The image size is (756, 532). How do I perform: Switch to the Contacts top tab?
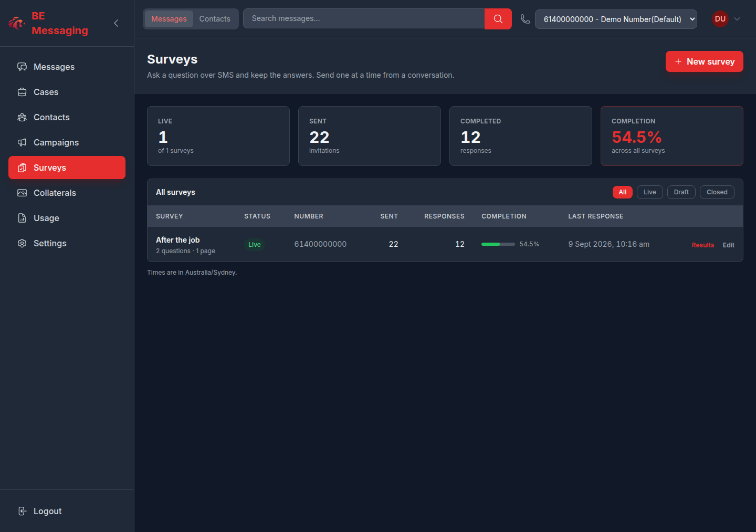pyautogui.click(x=215, y=19)
